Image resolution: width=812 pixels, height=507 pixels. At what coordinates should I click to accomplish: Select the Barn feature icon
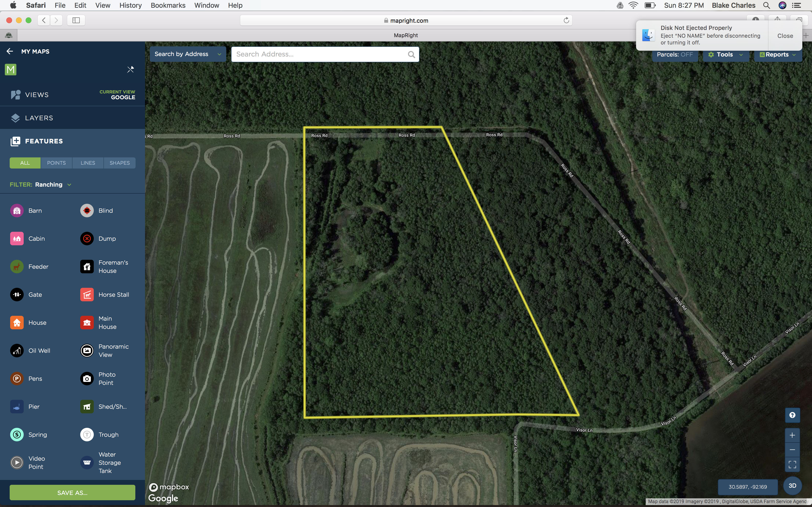[x=17, y=211]
